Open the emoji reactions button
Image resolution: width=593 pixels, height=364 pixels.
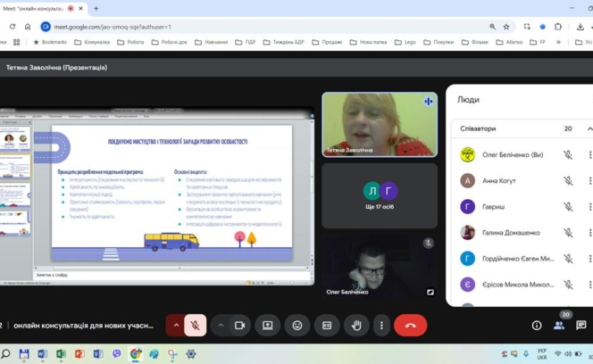point(297,326)
